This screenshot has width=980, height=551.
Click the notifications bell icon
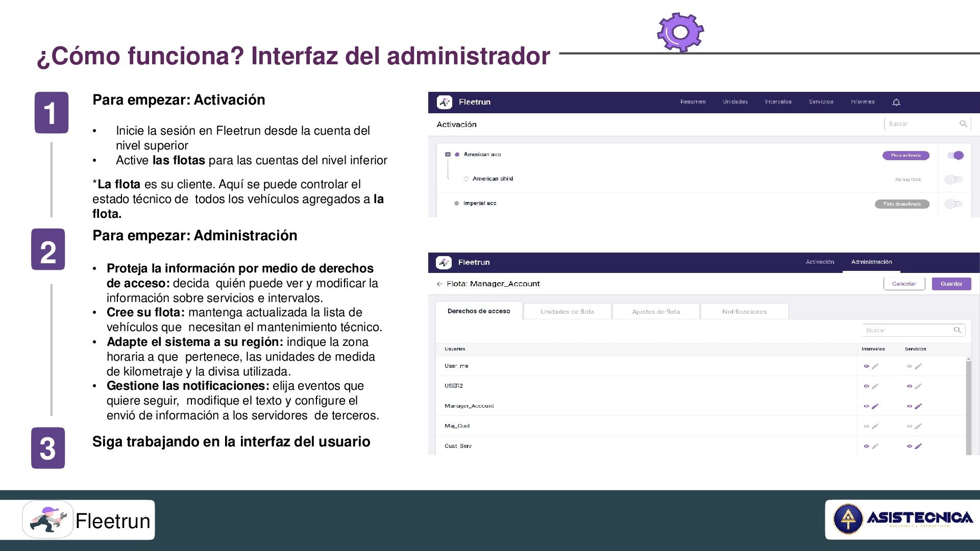coord(896,103)
